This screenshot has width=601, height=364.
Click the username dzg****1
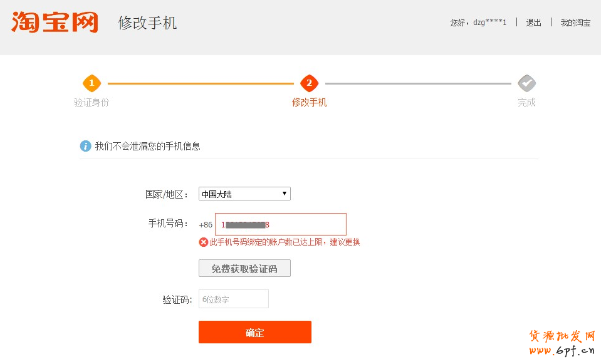[489, 23]
